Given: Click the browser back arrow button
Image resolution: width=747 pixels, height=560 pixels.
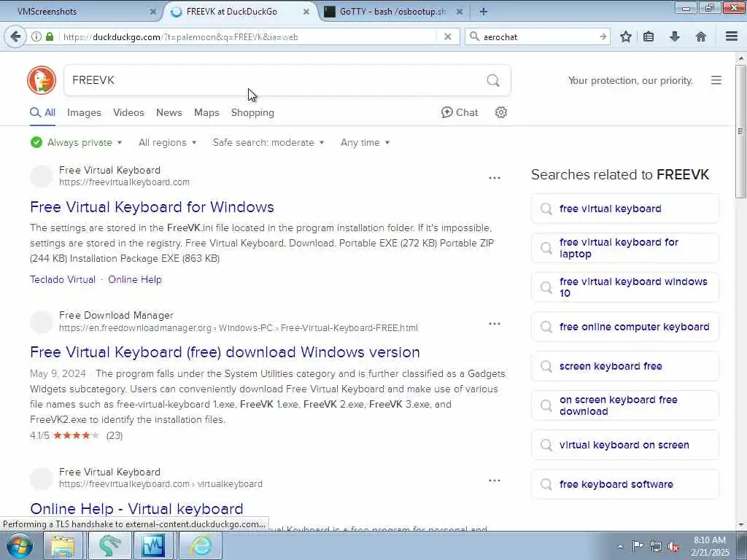Looking at the screenshot, I should pyautogui.click(x=15, y=36).
